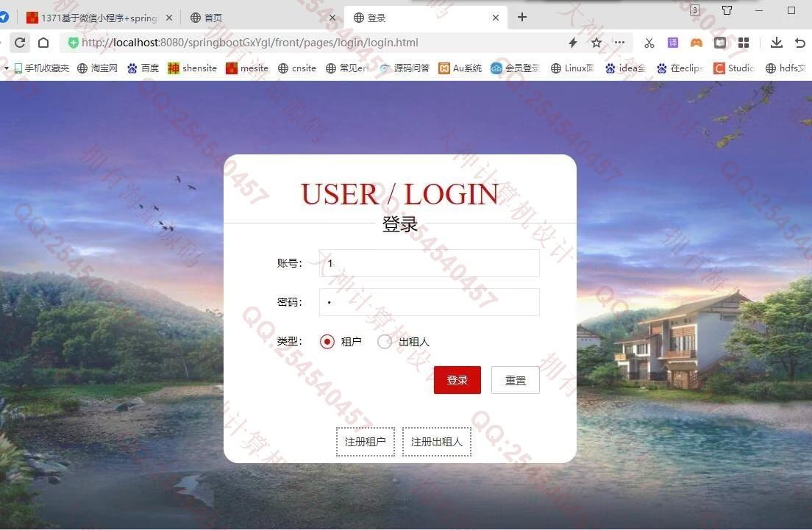
Task: Go to the browser home page icon
Action: (x=43, y=43)
